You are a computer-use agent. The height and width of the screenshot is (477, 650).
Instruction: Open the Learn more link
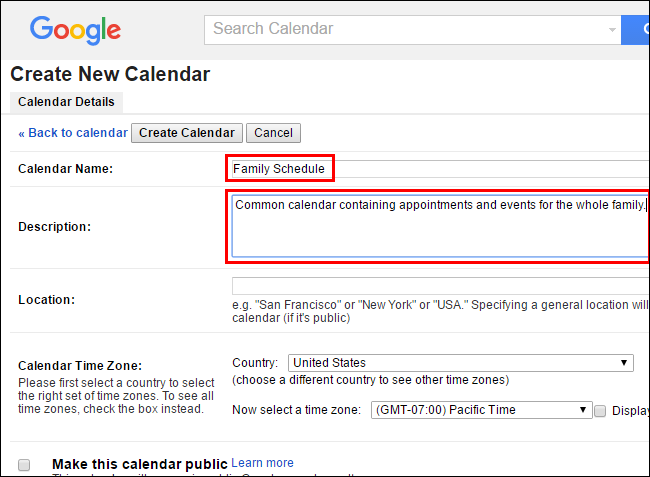click(262, 463)
